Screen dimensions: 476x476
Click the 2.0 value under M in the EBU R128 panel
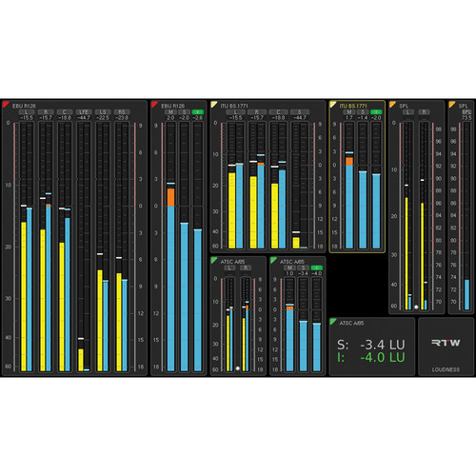click(x=170, y=118)
